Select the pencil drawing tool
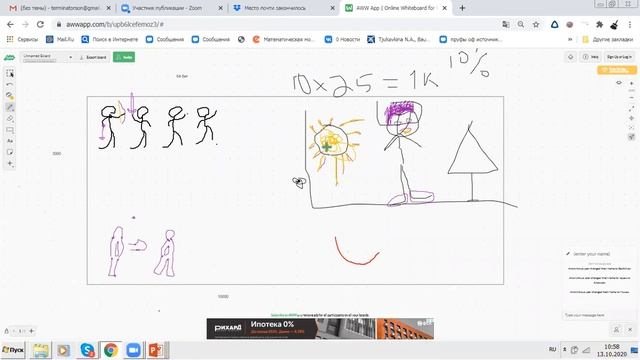Viewport: 640px width, 360px height. click(x=10, y=107)
